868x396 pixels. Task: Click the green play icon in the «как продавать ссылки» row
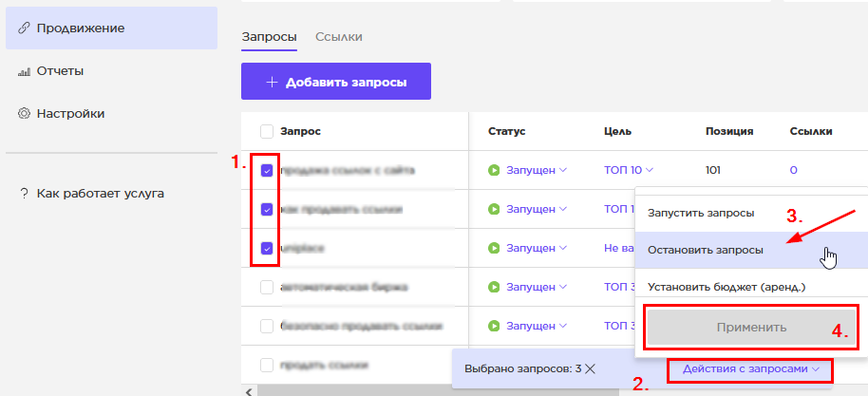click(494, 209)
